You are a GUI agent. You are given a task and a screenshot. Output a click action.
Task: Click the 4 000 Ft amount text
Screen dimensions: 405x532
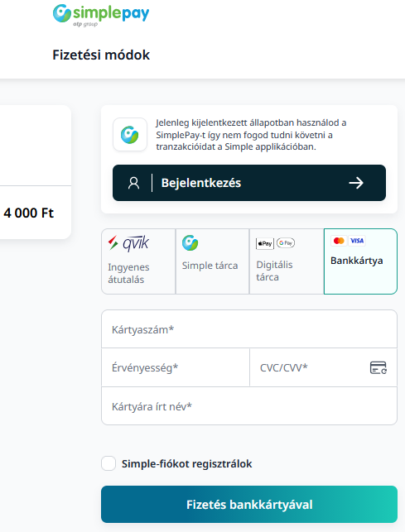[28, 213]
